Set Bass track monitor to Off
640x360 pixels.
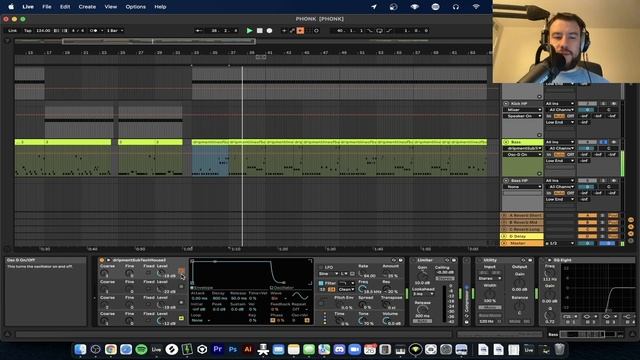pyautogui.click(x=571, y=155)
